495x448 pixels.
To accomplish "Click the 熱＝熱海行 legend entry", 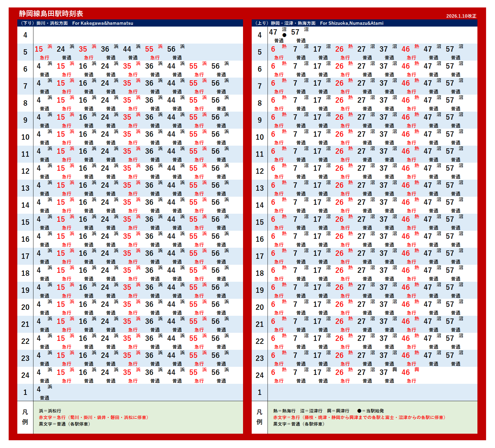I will (x=284, y=411).
